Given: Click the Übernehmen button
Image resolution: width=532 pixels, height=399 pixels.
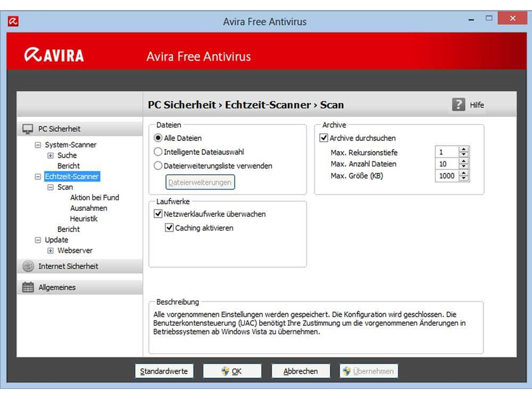Looking at the screenshot, I should coord(369,371).
